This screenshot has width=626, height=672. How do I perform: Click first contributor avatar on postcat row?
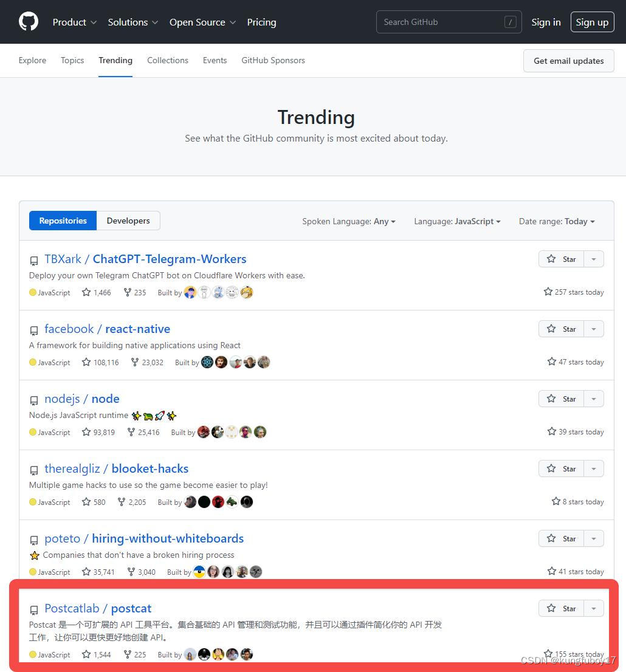190,654
